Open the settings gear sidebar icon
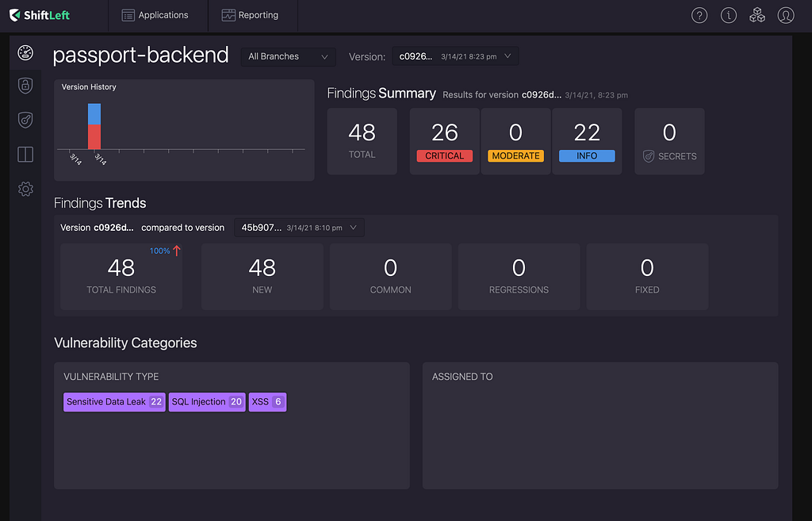Screen dimensions: 812x521 tap(25, 189)
